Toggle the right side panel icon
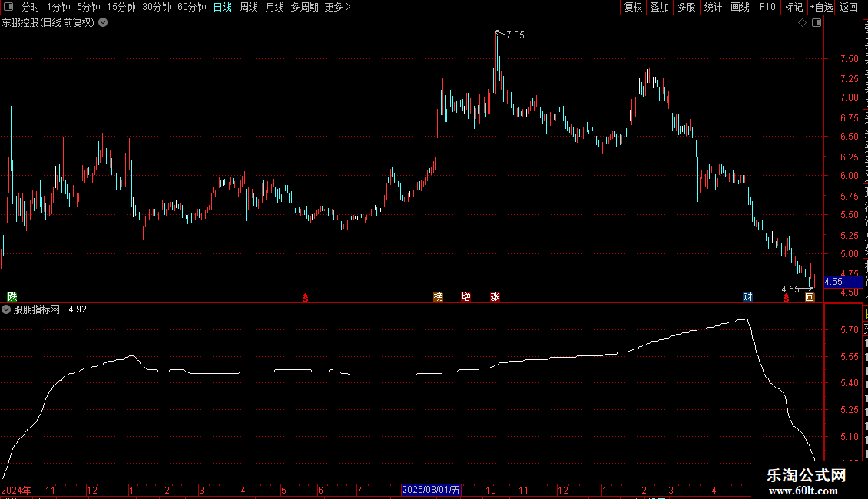 click(x=817, y=23)
